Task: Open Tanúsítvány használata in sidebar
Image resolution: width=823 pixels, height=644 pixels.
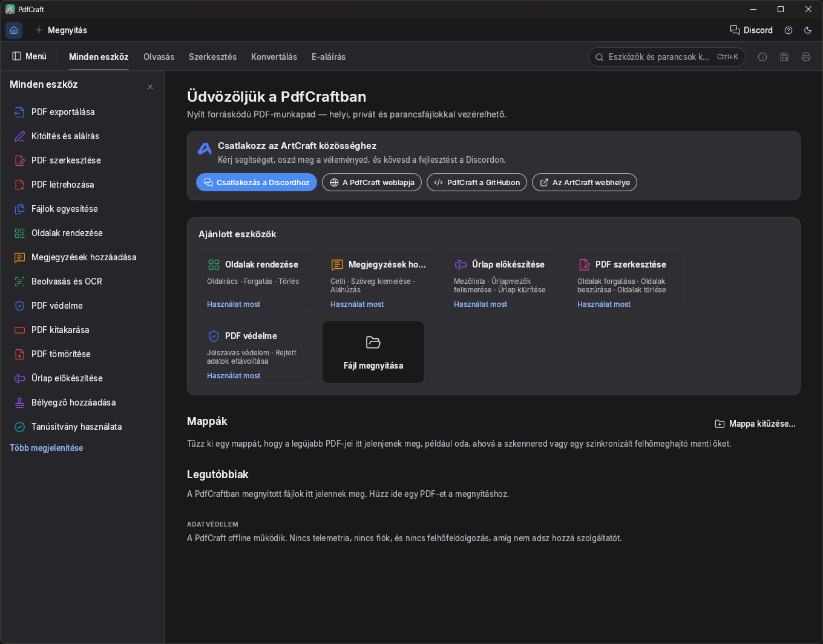Action: click(82, 427)
